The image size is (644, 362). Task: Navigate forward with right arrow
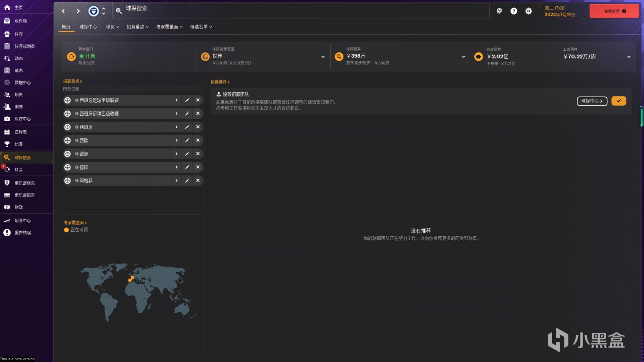tap(78, 11)
